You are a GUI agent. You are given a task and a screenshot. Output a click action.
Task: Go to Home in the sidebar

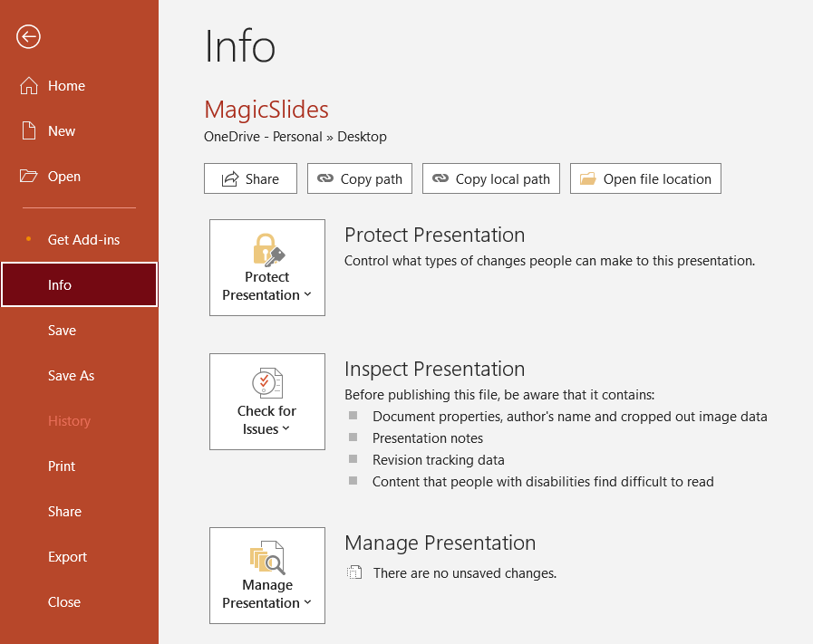(79, 86)
